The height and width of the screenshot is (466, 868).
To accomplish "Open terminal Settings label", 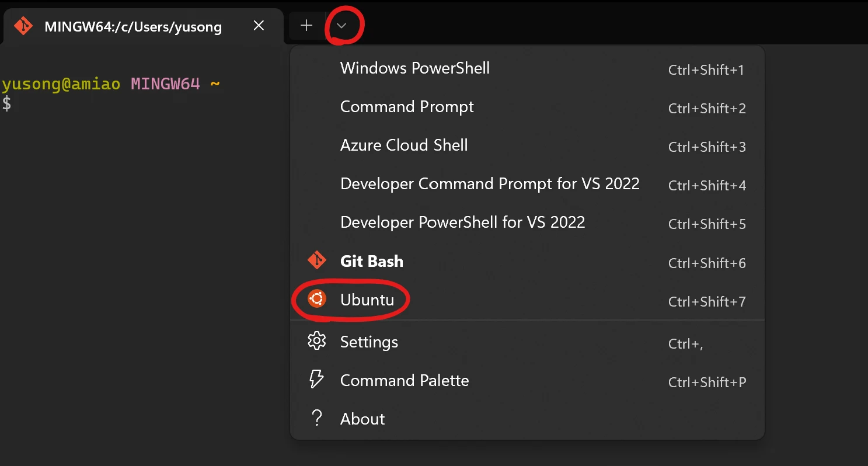I will point(369,342).
